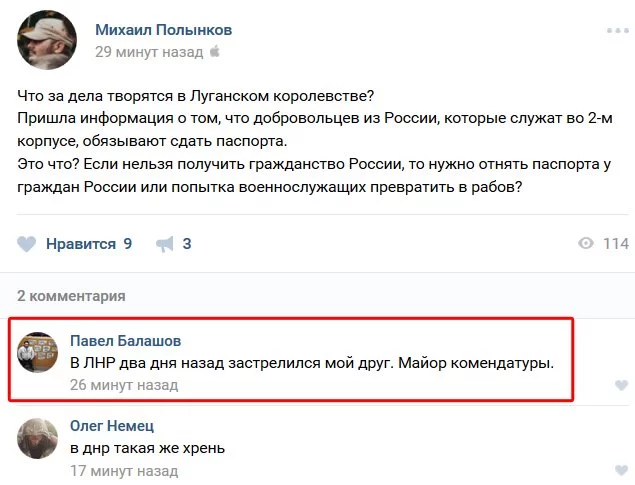Click the post timestamp "29 минут назад"
This screenshot has height=485, width=635.
[148, 51]
